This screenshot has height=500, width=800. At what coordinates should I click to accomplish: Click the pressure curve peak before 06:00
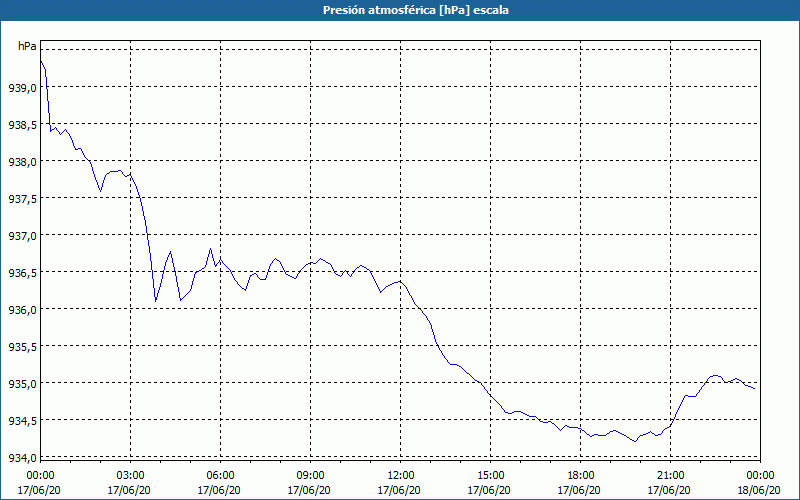pos(210,248)
